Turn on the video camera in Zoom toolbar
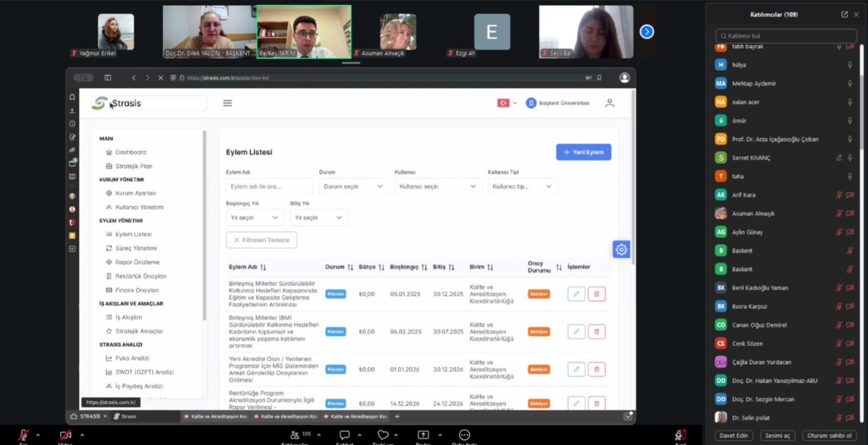Screen dimensions: 868x445 coord(65,435)
